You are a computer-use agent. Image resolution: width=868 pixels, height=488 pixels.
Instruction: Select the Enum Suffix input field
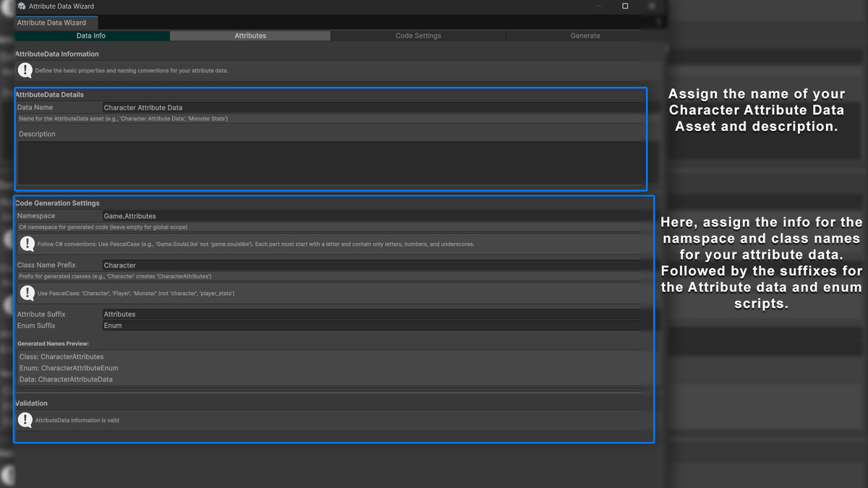click(x=362, y=325)
